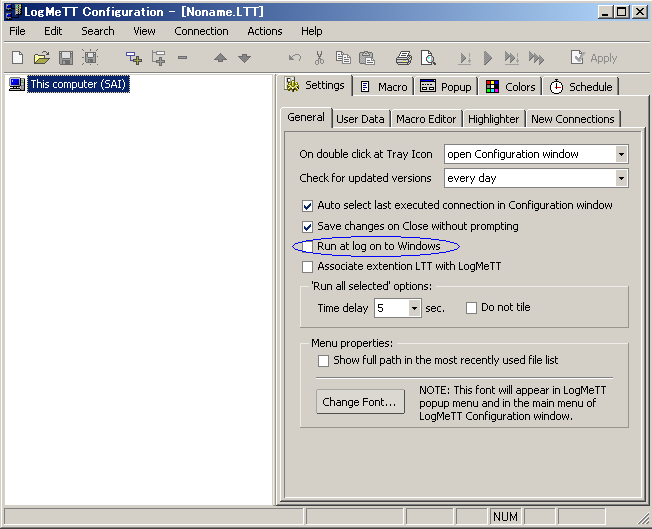The width and height of the screenshot is (652, 529).
Task: Click the Cut scissors icon
Action: pos(319,58)
